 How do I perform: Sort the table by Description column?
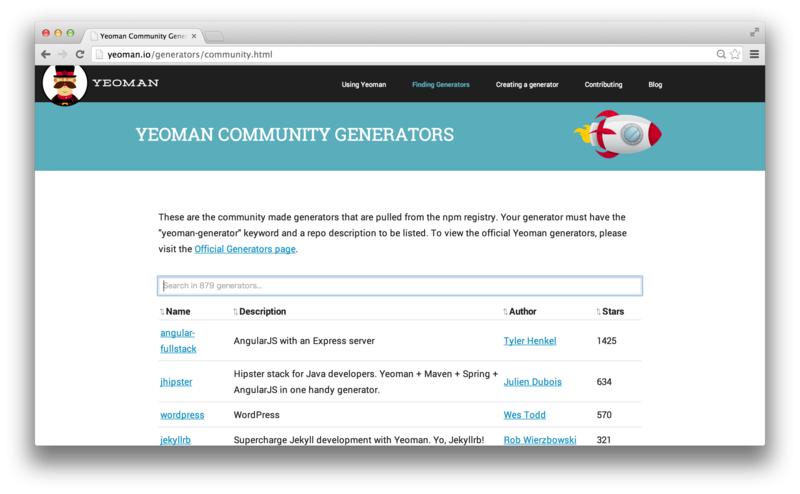[x=260, y=311]
